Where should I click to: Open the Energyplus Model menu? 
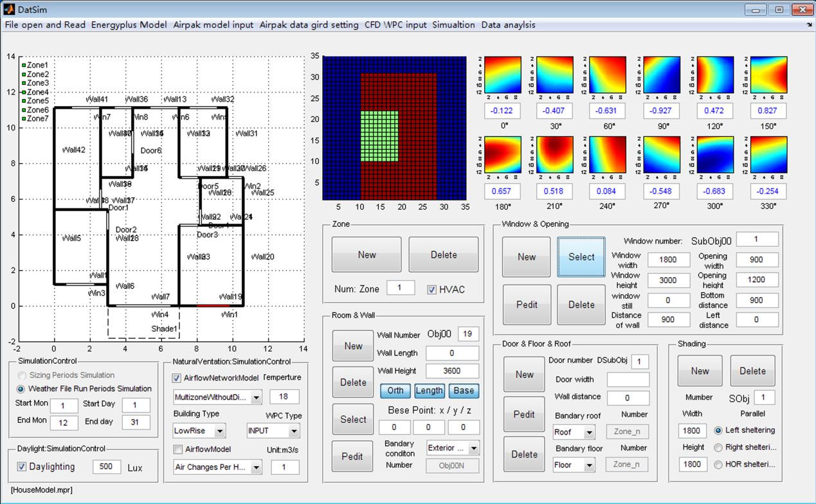[129, 25]
